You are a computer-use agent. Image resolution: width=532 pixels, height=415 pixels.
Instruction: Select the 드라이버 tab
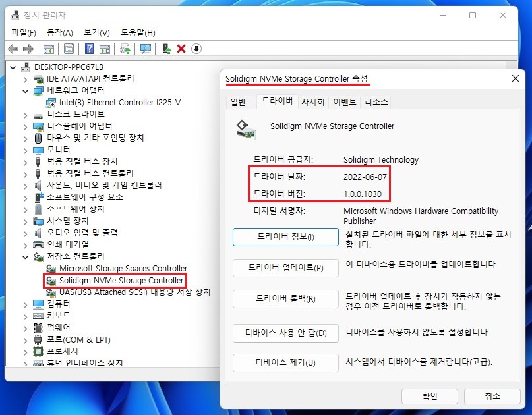(277, 101)
